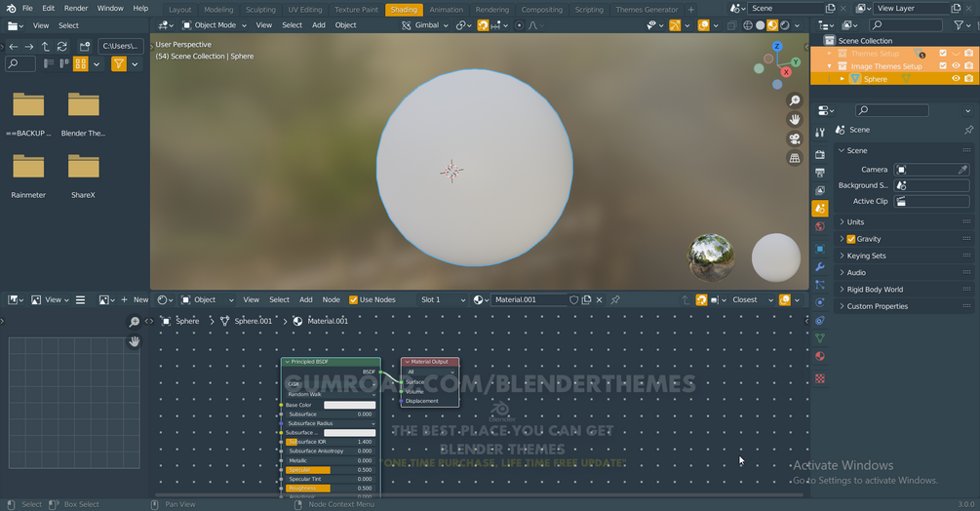Expand the Rigid Body World panel
The height and width of the screenshot is (511, 980).
904,290
